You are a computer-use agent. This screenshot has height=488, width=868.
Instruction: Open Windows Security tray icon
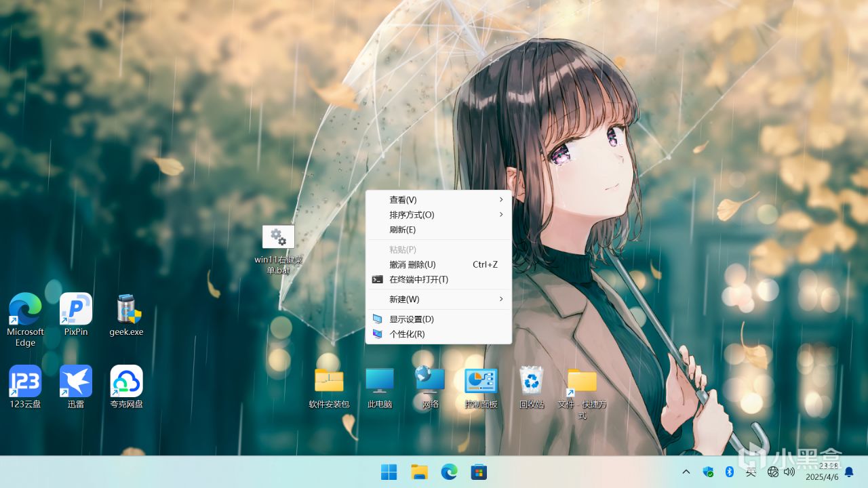[709, 472]
